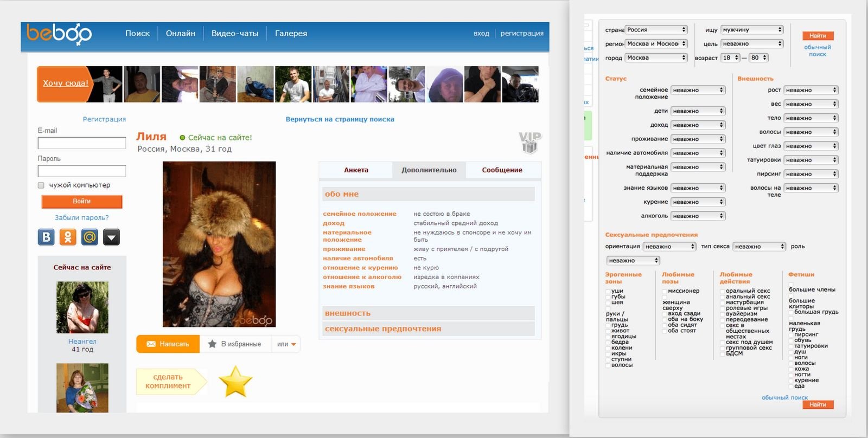Focus the E-mail input field

[81, 143]
